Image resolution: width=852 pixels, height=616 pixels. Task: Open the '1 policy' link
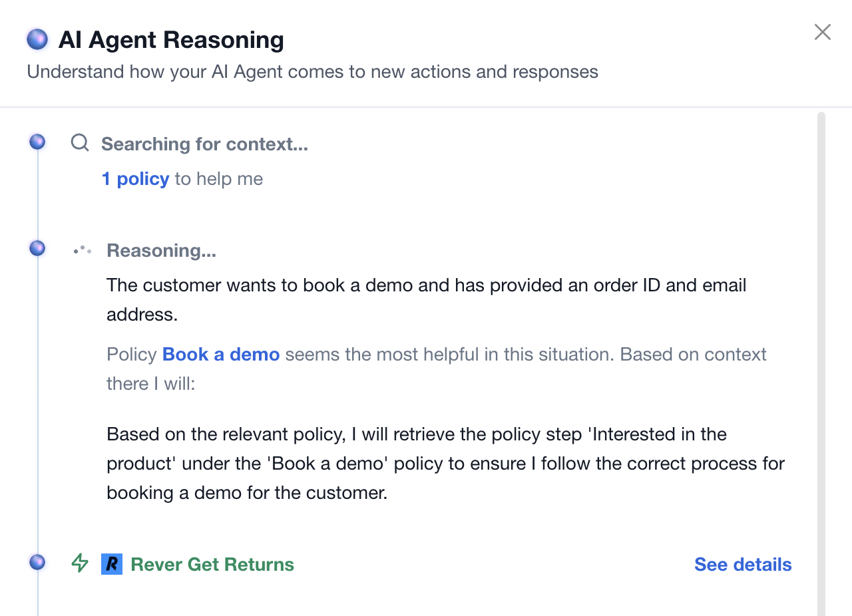pyautogui.click(x=135, y=179)
